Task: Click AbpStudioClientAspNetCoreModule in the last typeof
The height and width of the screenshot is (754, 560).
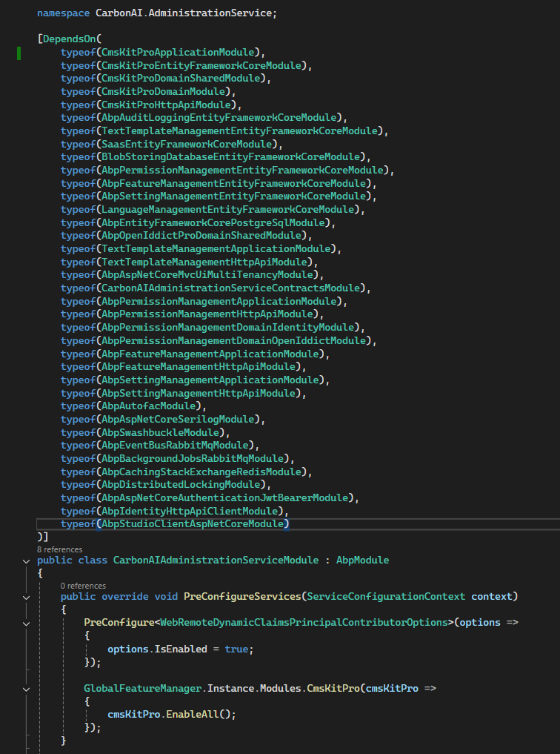Action: tap(193, 524)
